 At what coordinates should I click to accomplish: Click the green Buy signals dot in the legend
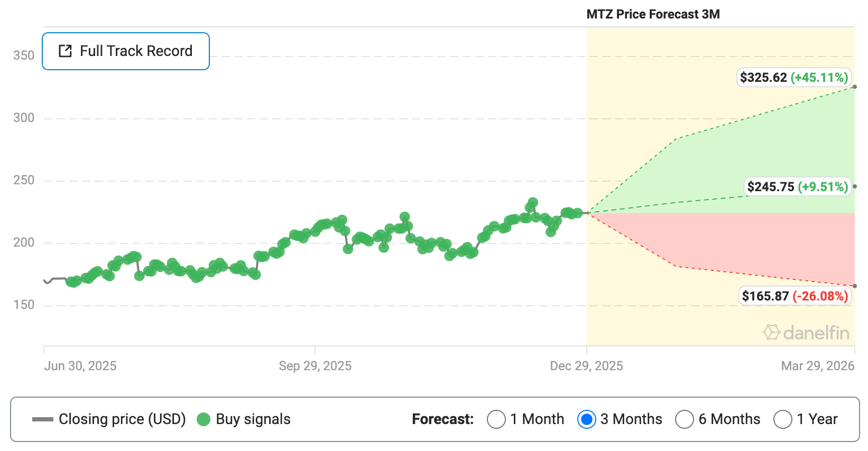click(x=204, y=419)
